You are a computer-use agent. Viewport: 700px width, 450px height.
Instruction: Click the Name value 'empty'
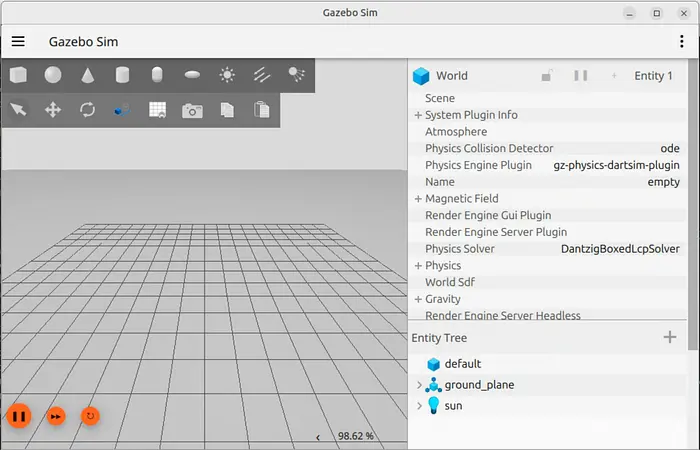pos(663,182)
